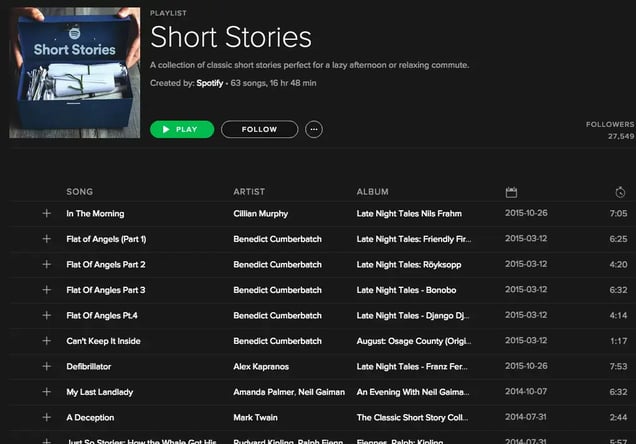Sort tracks by the Album column header

[373, 192]
